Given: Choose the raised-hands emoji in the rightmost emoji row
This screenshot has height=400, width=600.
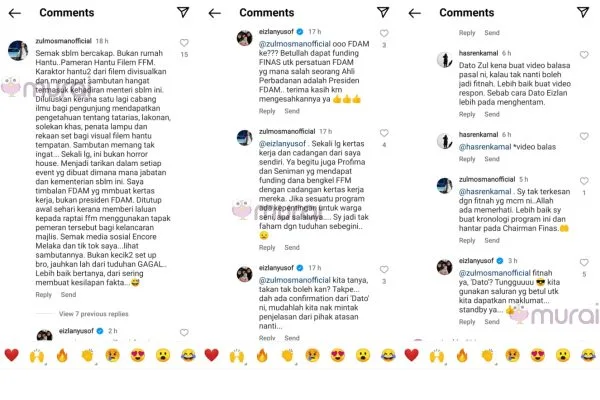Looking at the screenshot, I should pyautogui.click(x=436, y=355).
